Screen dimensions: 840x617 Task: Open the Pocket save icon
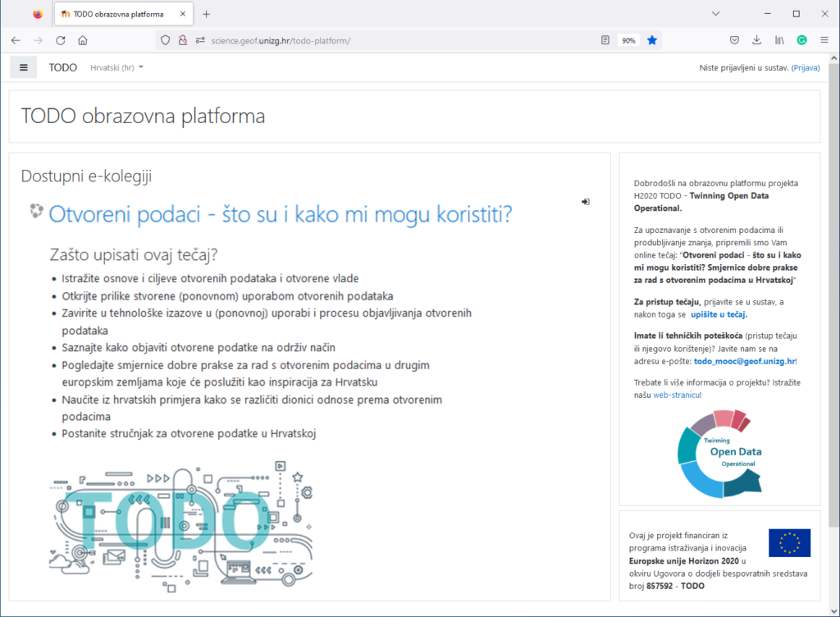point(735,40)
